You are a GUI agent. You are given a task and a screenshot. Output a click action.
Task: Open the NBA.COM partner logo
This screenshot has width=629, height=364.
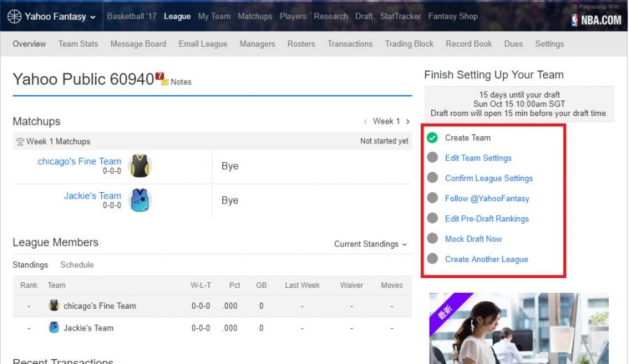pyautogui.click(x=596, y=20)
